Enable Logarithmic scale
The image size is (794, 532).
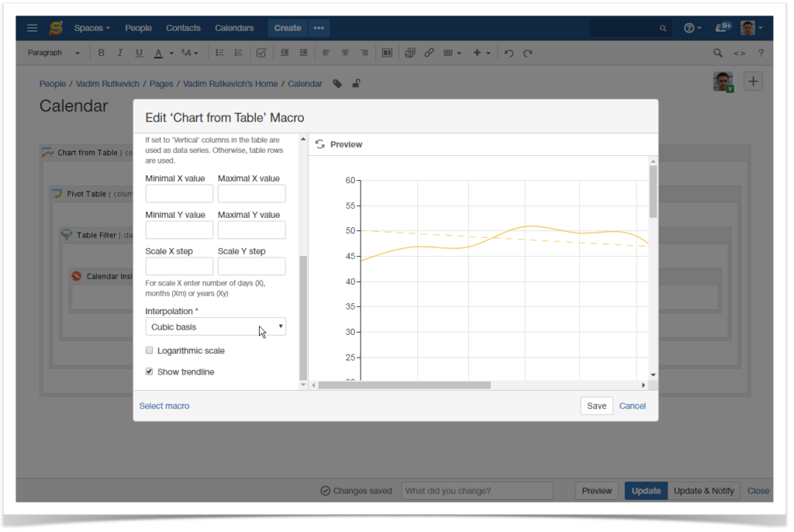149,350
